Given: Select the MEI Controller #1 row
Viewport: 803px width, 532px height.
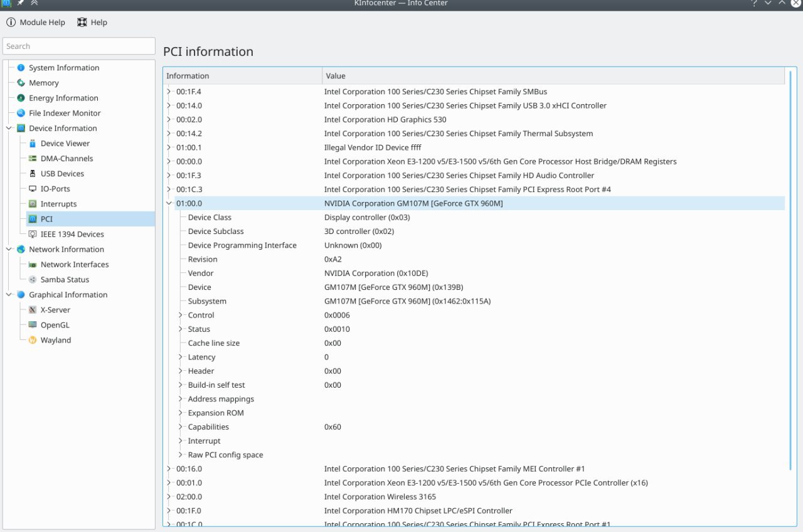Looking at the screenshot, I should tap(474, 469).
